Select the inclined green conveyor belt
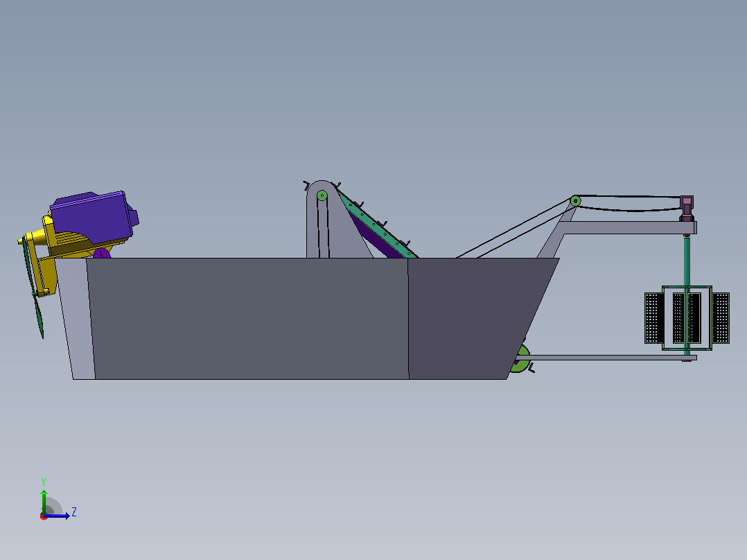The height and width of the screenshot is (560, 747). pos(376,224)
